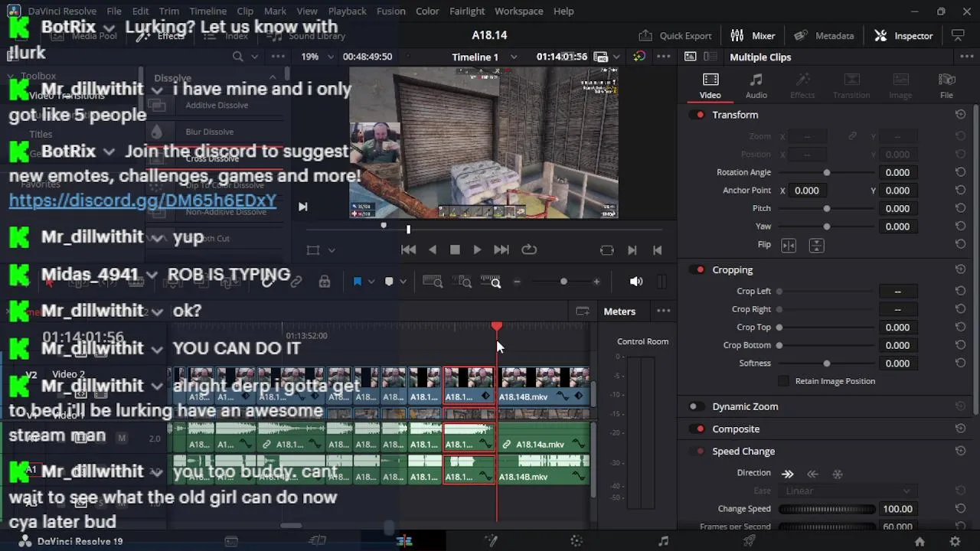Select custom zoom icon
The width and height of the screenshot is (980, 551).
click(491, 282)
